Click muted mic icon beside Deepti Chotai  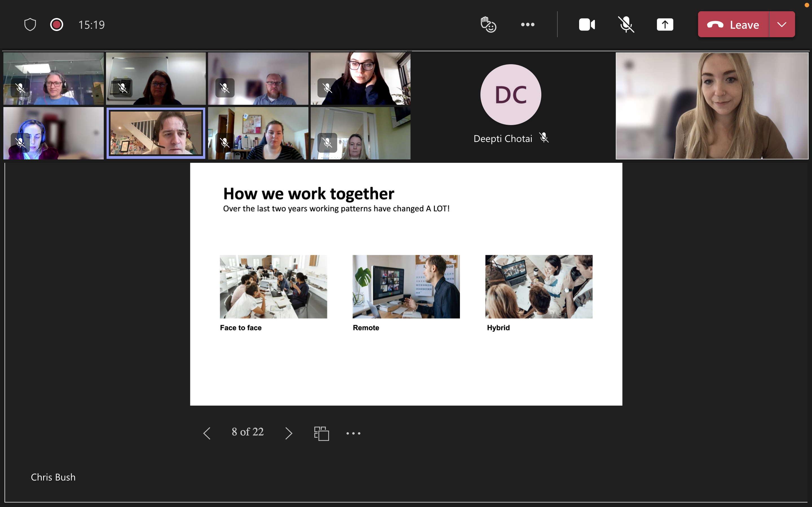(x=544, y=138)
